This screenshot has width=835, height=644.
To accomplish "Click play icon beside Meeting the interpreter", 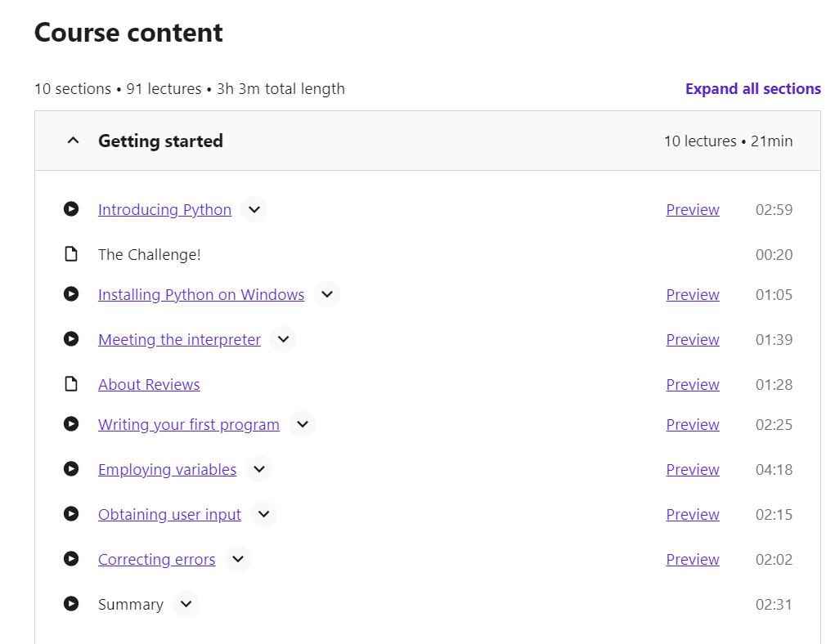I will (x=71, y=339).
